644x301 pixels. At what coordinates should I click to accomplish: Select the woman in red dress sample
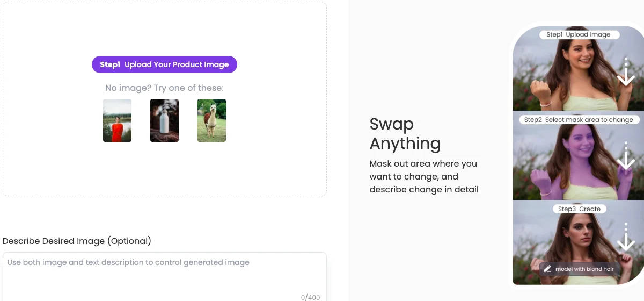(x=117, y=120)
